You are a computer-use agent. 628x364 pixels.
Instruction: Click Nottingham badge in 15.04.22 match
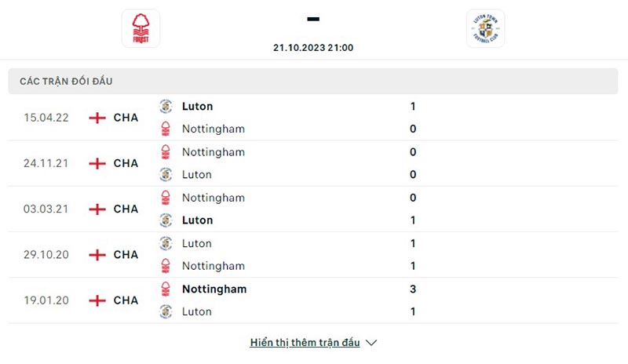pyautogui.click(x=166, y=129)
